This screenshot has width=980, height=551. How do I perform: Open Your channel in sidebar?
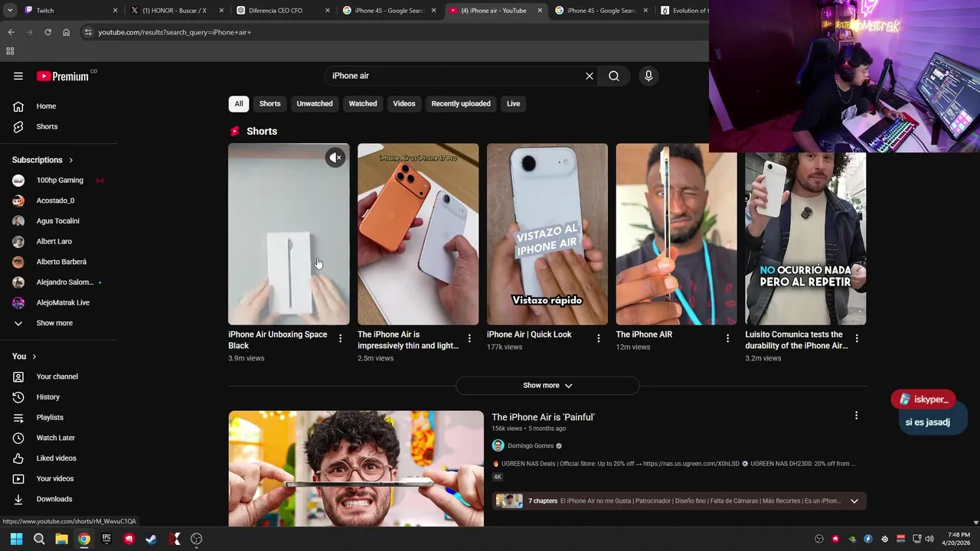pos(58,377)
